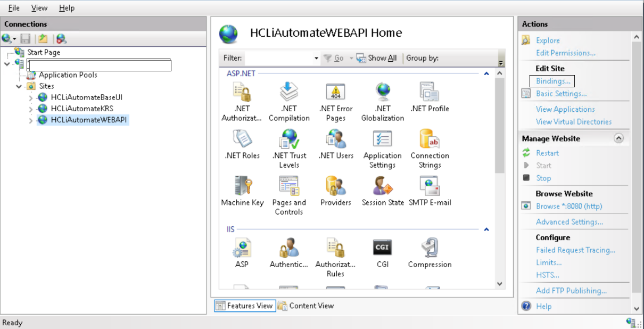Click Restart under Manage Website
This screenshot has height=329, width=644.
point(547,153)
